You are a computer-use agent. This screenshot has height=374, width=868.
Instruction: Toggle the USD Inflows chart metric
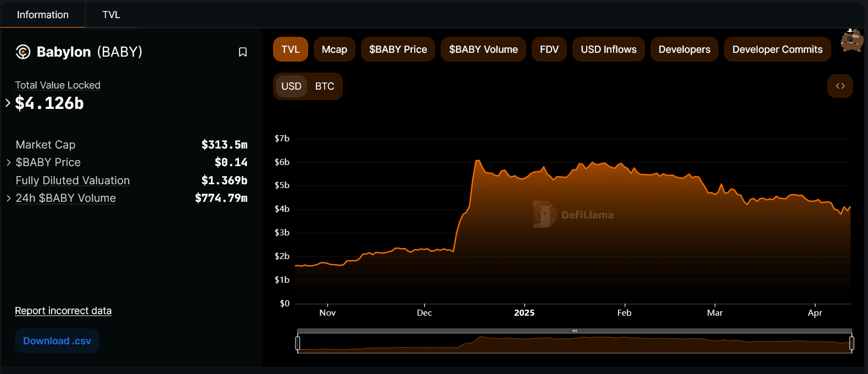tap(609, 50)
